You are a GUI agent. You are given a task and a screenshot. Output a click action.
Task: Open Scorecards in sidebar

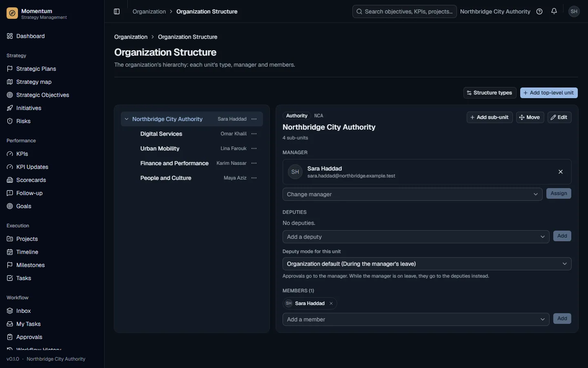click(52, 180)
